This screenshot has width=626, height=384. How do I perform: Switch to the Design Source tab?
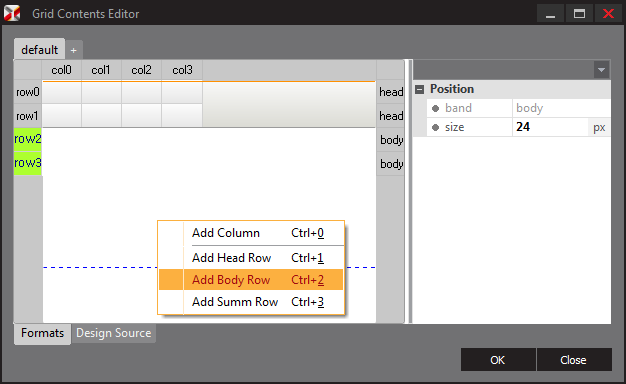(x=114, y=333)
